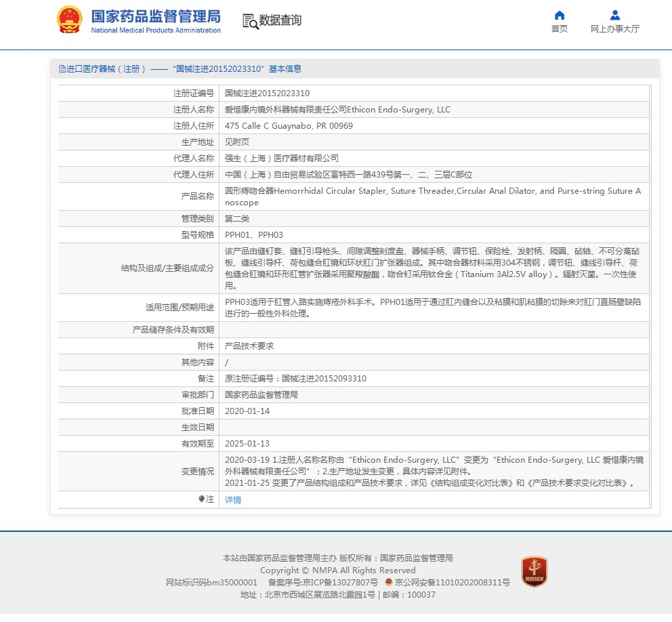This screenshot has width=672, height=622.
Task: Select the 注册人名称 row label
Action: point(193,110)
